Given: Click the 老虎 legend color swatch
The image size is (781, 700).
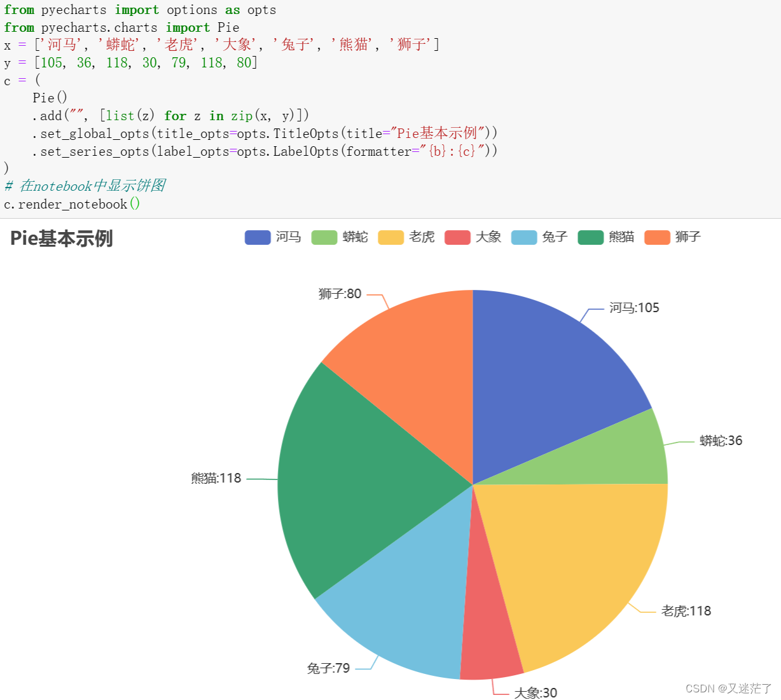Looking at the screenshot, I should click(x=390, y=237).
